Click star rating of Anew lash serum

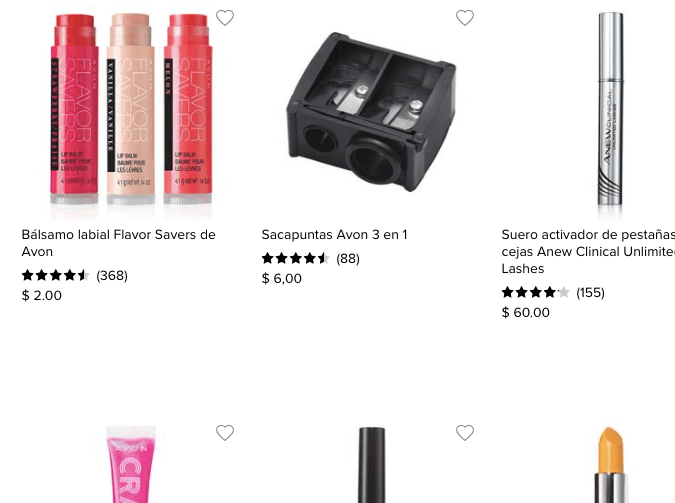535,292
